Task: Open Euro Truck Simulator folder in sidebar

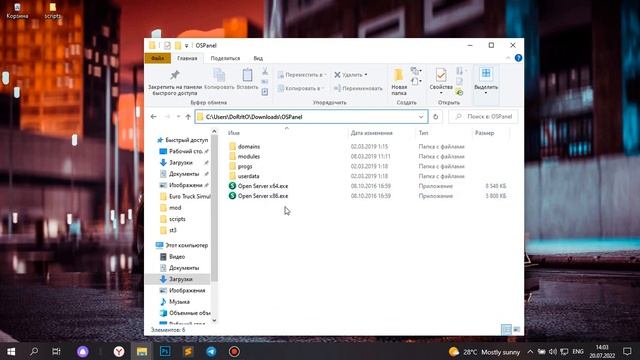Action: (185, 196)
